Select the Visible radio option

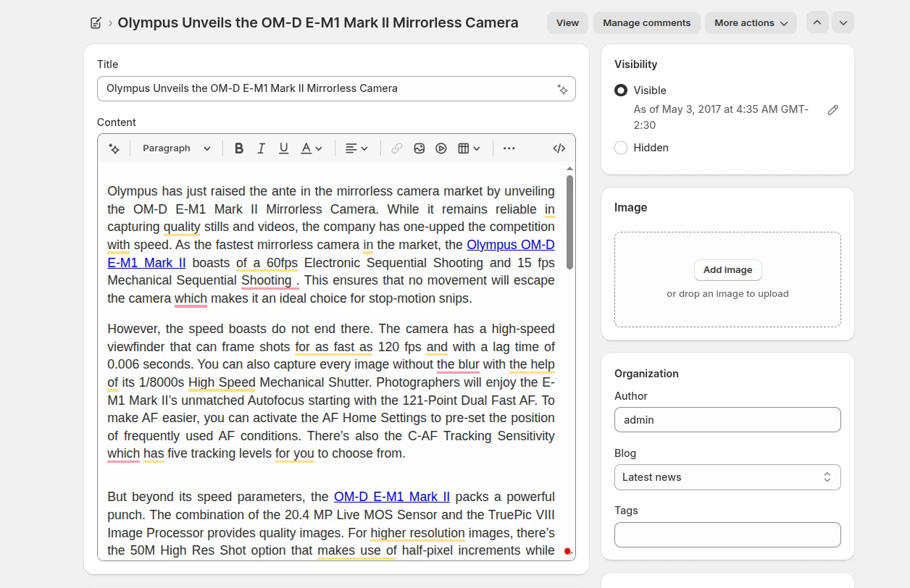click(621, 91)
